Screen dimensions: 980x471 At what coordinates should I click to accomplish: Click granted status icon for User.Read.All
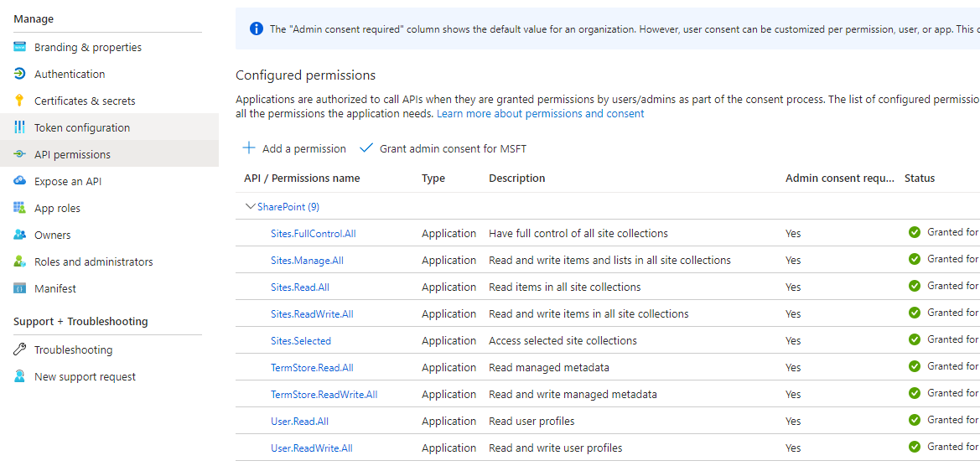coord(915,421)
